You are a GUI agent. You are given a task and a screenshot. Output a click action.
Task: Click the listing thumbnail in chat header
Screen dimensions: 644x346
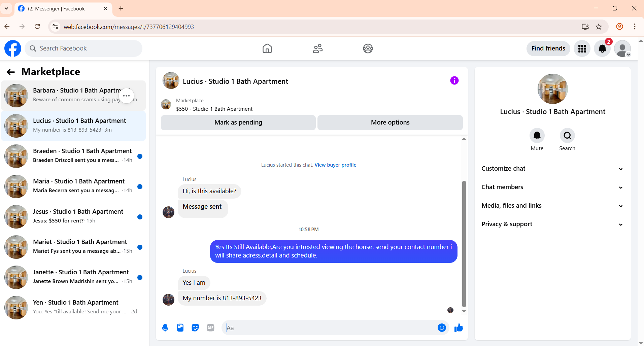(171, 80)
